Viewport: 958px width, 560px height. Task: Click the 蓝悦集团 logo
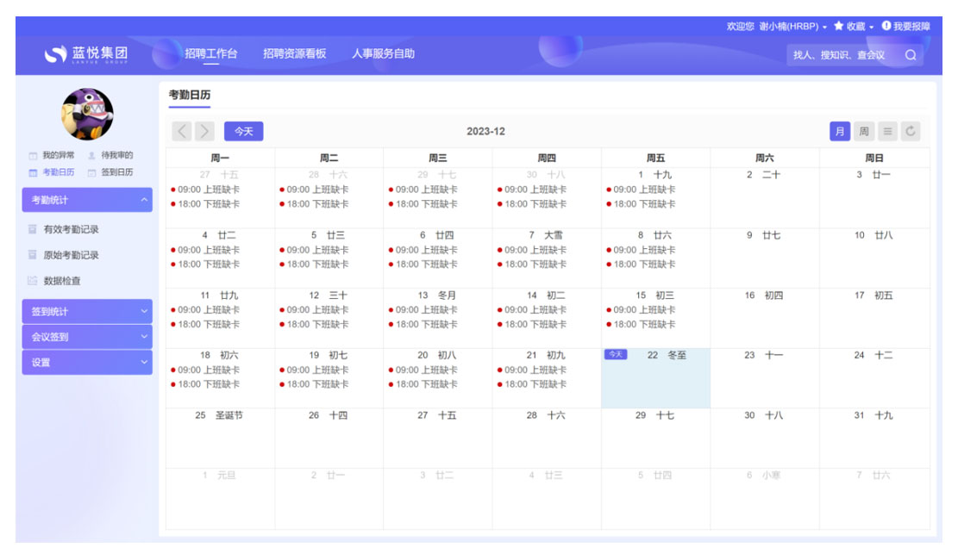(x=86, y=54)
